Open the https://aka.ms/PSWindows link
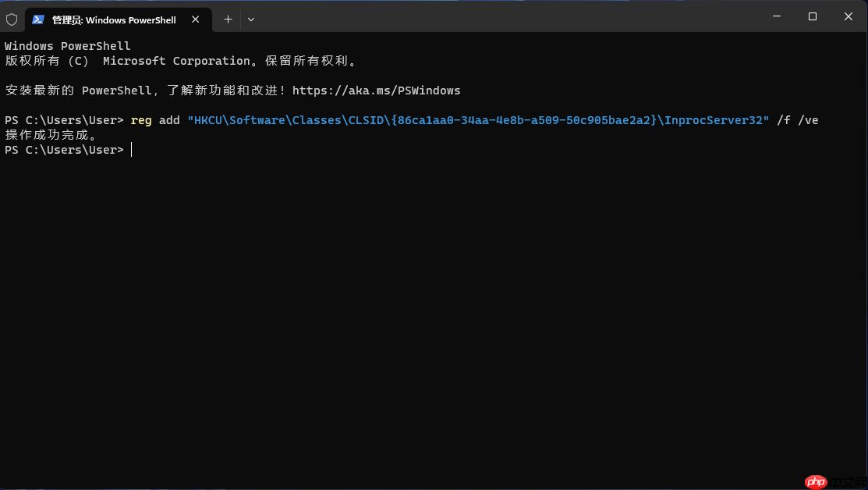Image resolution: width=868 pixels, height=490 pixels. tap(377, 90)
